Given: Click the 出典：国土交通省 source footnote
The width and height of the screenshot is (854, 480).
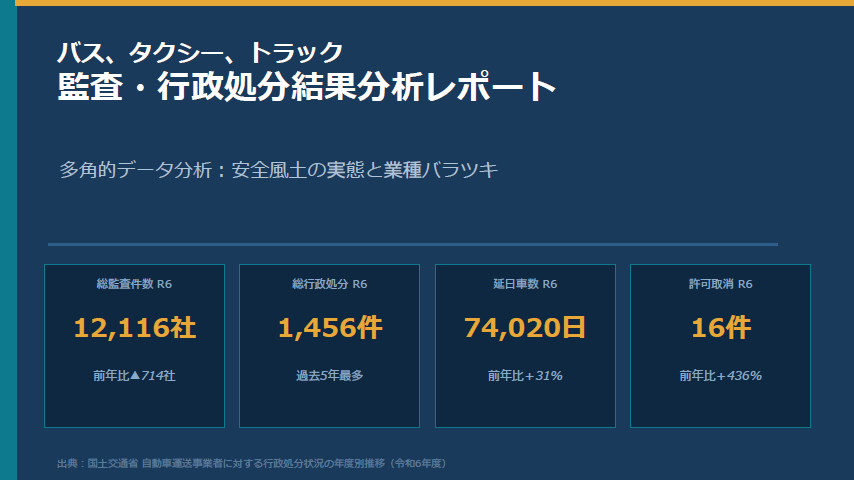Looking at the screenshot, I should coord(251,463).
